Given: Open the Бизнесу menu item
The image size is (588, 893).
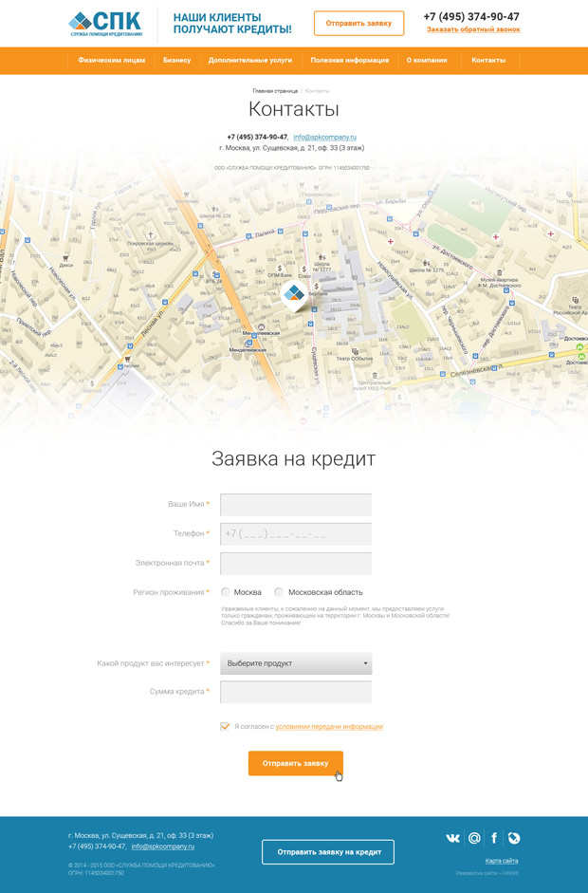Looking at the screenshot, I should pos(177,60).
